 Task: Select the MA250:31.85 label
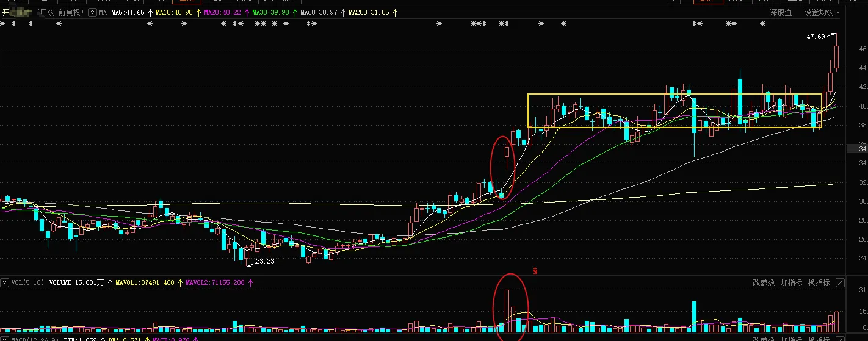click(x=369, y=12)
